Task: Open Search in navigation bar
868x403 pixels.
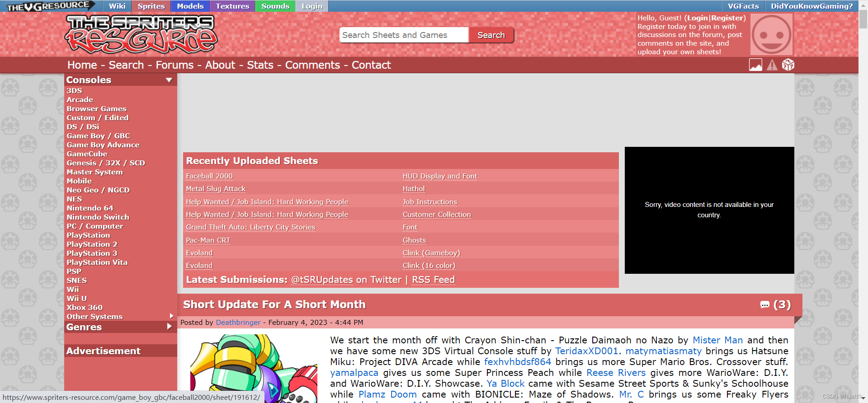Action: click(x=126, y=65)
